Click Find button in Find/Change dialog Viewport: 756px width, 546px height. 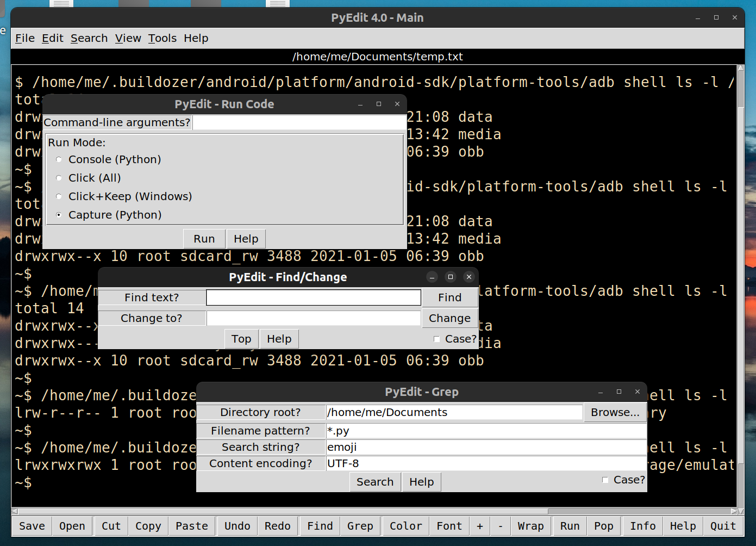[x=450, y=297]
